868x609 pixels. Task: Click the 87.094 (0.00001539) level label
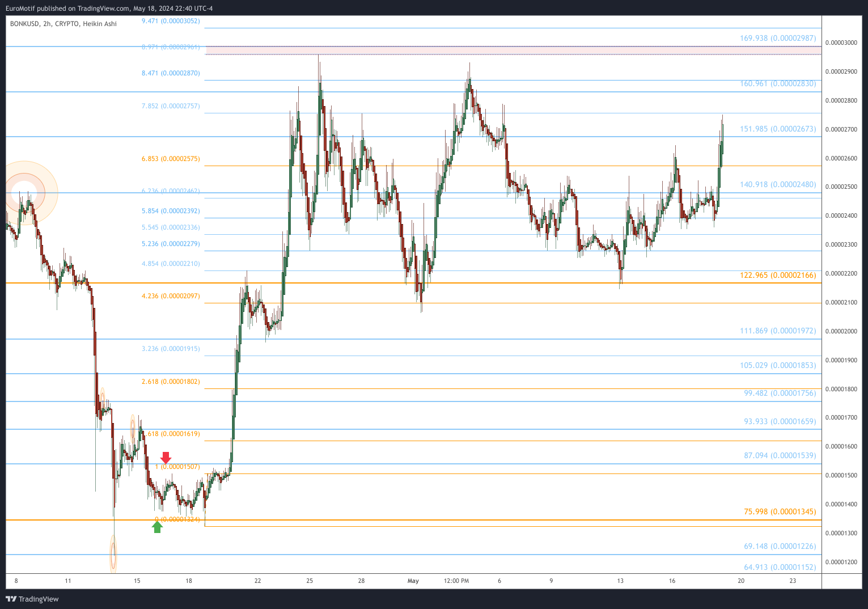pos(780,455)
